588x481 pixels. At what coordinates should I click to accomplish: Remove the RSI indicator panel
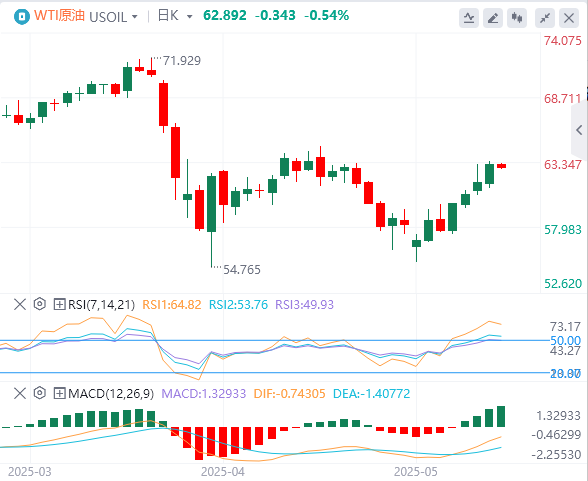click(20, 304)
